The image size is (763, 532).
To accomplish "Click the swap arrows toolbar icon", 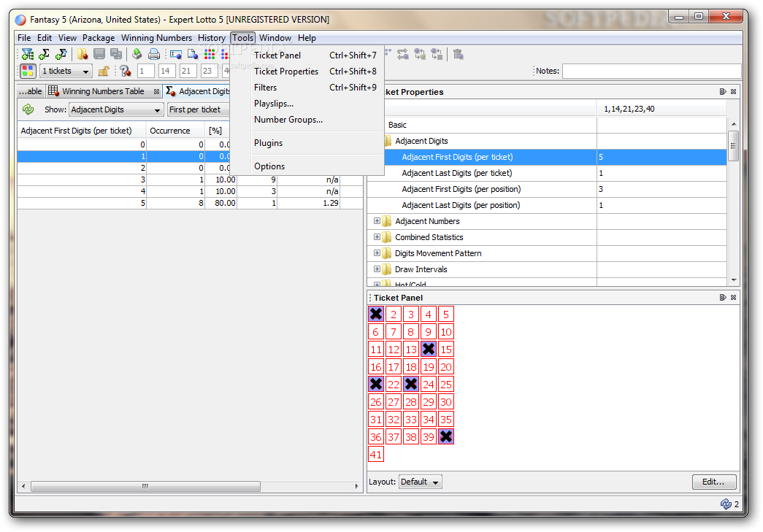I will pyautogui.click(x=402, y=55).
